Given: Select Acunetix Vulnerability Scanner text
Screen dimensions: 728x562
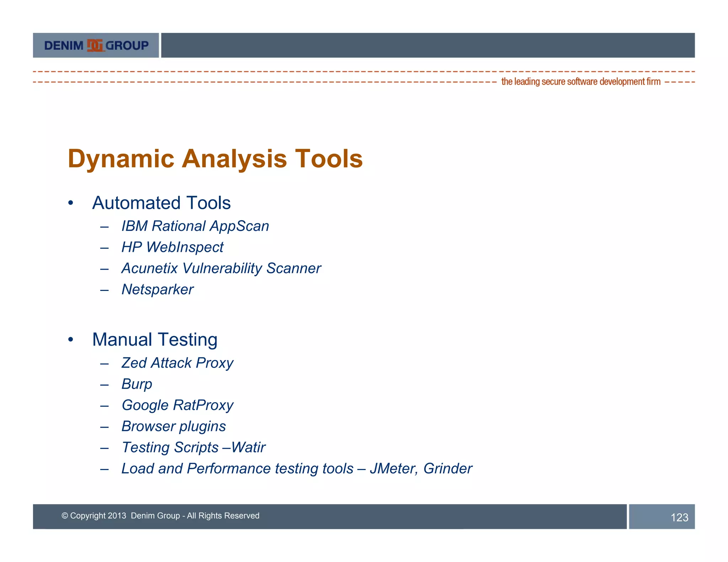Looking at the screenshot, I should (221, 268).
